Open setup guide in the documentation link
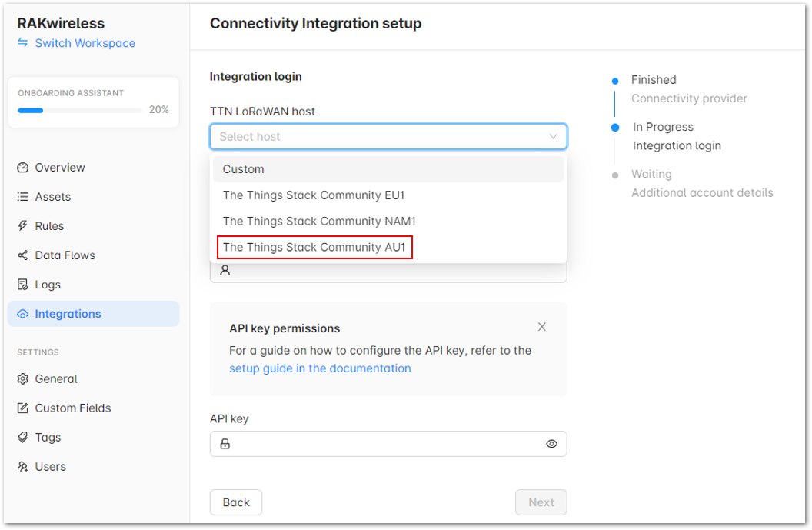This screenshot has height=530, width=812. click(320, 368)
